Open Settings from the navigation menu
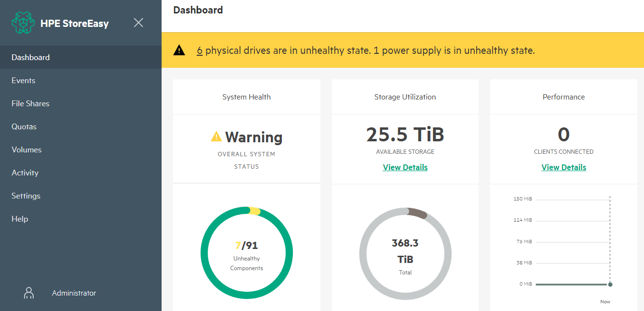 point(25,196)
